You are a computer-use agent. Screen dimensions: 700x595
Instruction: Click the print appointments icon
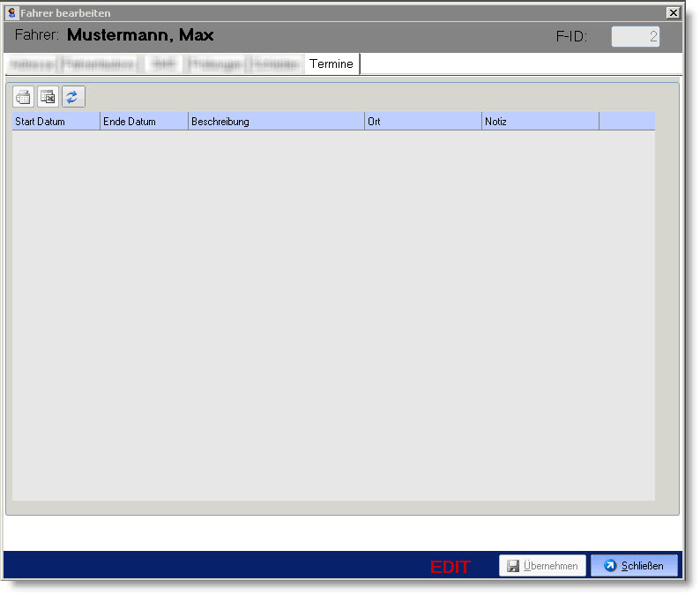point(23,97)
